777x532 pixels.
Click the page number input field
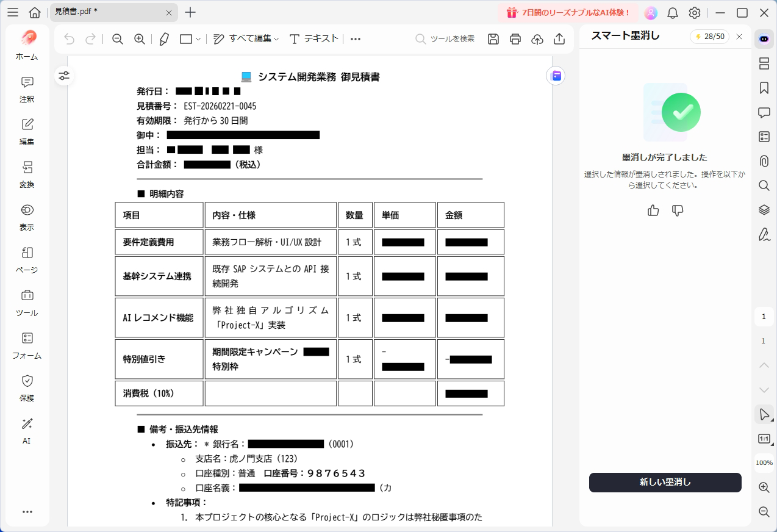764,317
